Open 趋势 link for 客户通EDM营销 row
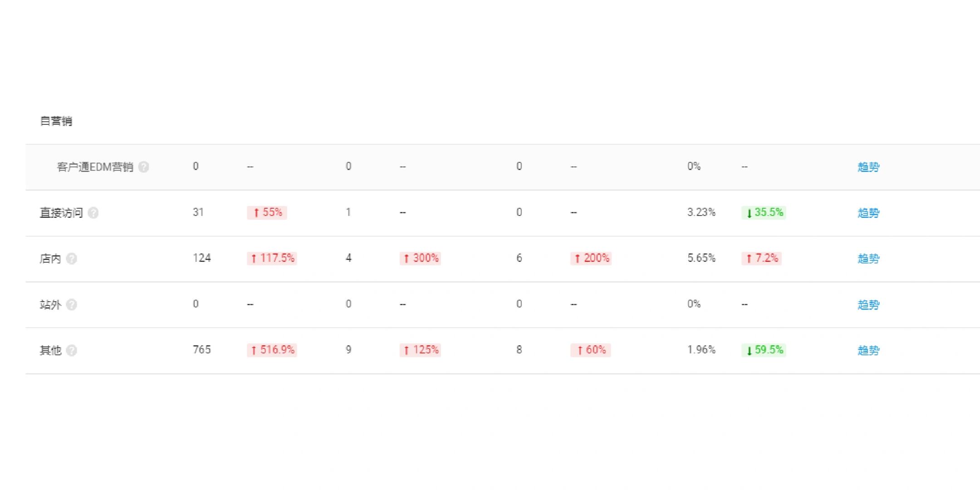This screenshot has width=980, height=490. pos(868,167)
